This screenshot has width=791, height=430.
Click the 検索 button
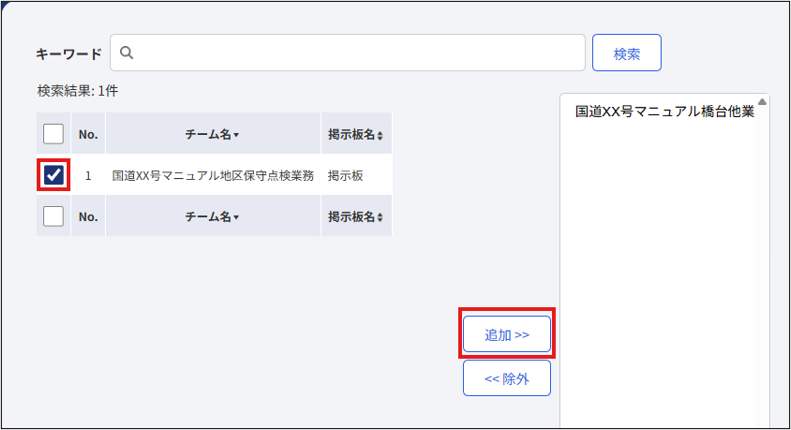point(627,53)
